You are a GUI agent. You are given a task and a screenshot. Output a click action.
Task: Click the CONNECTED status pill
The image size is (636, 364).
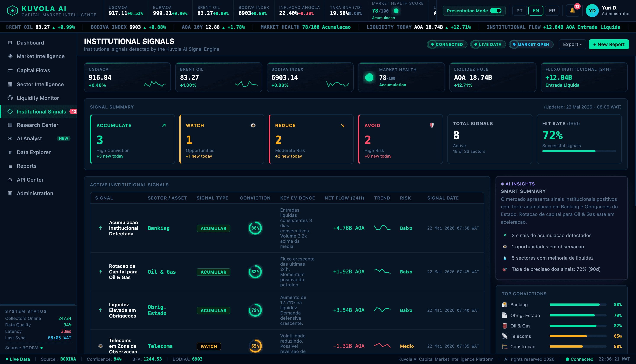tap(447, 45)
